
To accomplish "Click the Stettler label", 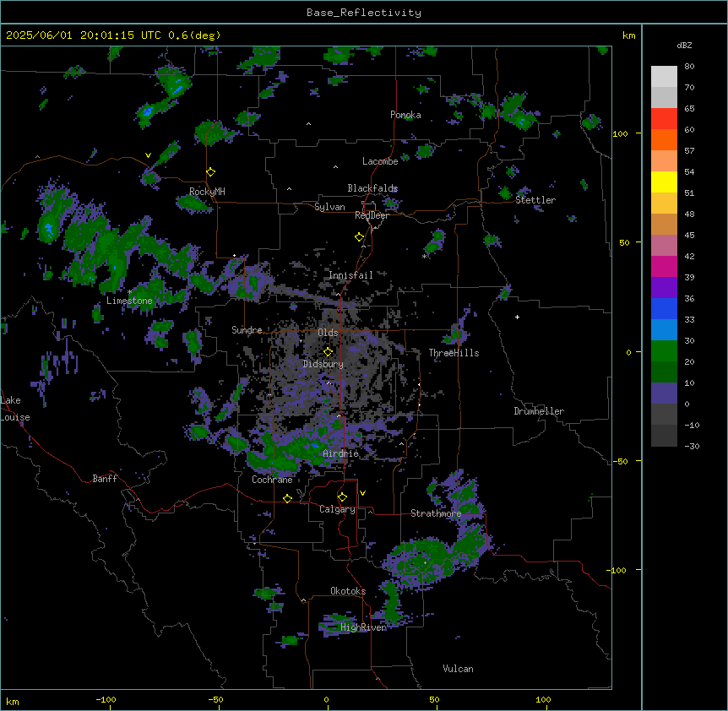I will pos(535,200).
